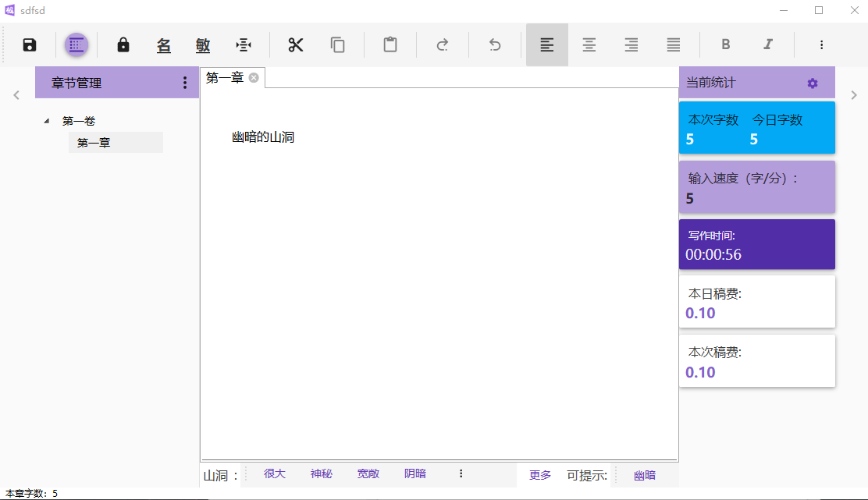Screen dimensions: 868x500
Task: Click the 幽暗 hint word
Action: pyautogui.click(x=645, y=475)
